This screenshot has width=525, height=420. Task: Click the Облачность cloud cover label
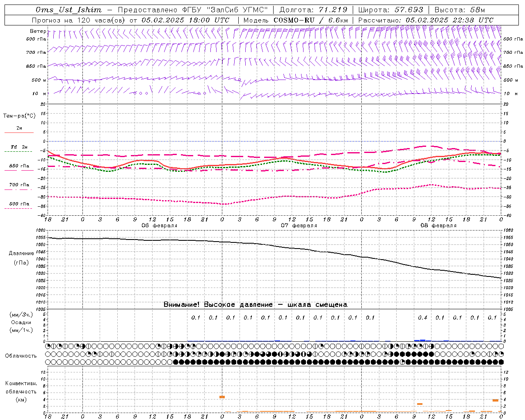coord(21,356)
